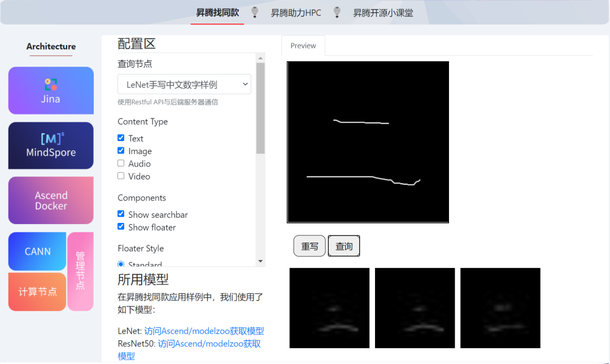
Task: Open LeNet 访问Ascend/modelzoo获取模型 link
Action: [x=204, y=331]
